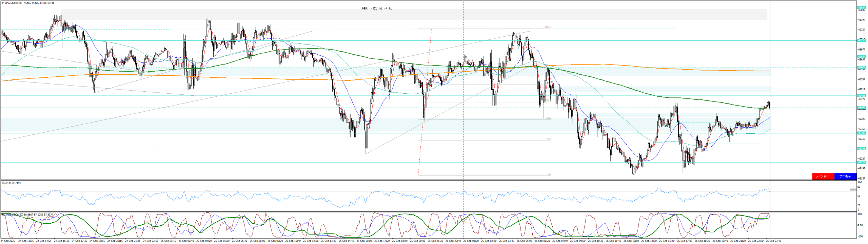Select the Fibonacci 0.0 level label
Viewport: 868px width, 244px height.
click(x=549, y=174)
